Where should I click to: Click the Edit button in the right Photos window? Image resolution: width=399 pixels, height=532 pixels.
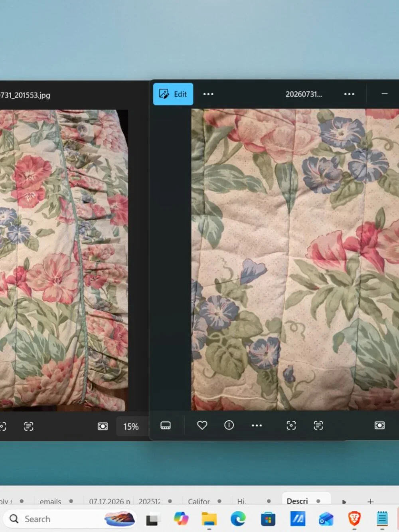[x=173, y=94]
